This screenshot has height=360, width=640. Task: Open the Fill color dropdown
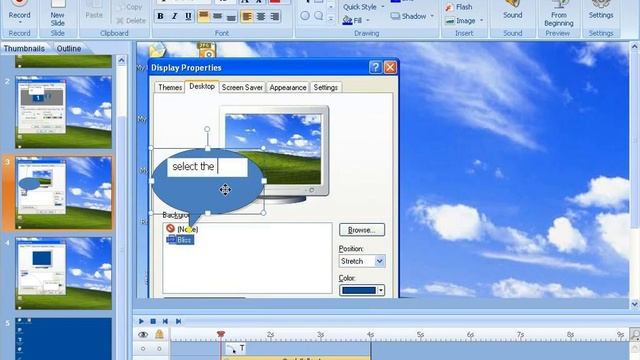[356, 20]
